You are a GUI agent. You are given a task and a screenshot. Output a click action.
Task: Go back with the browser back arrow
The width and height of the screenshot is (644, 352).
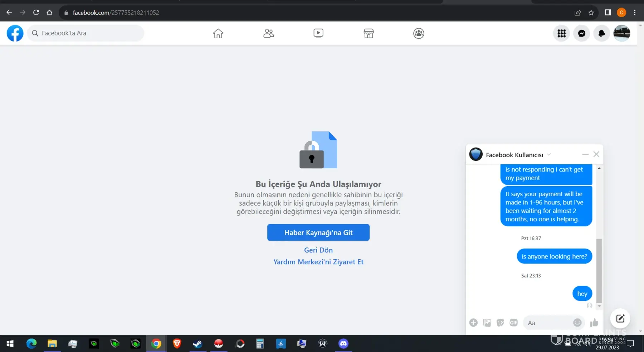tap(9, 13)
